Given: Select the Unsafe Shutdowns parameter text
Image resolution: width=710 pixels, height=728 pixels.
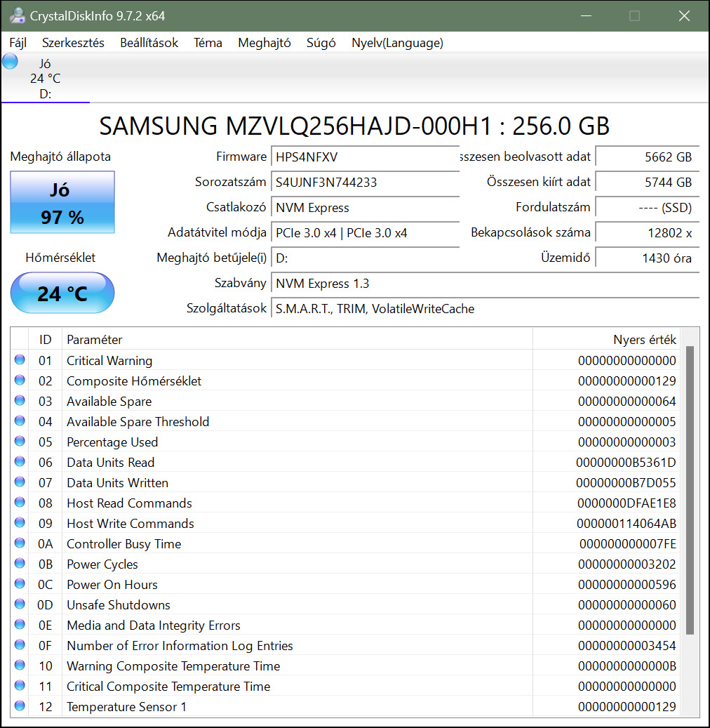Looking at the screenshot, I should [x=119, y=605].
